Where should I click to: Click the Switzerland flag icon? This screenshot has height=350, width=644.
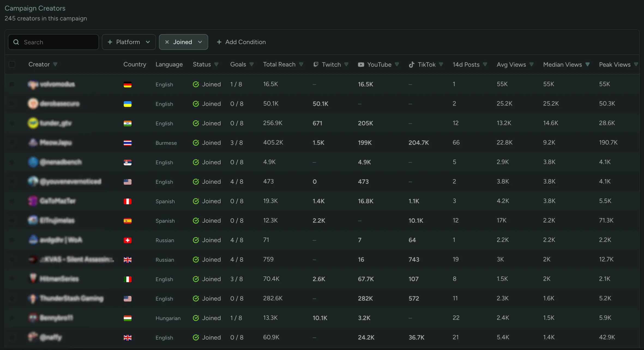point(127,240)
